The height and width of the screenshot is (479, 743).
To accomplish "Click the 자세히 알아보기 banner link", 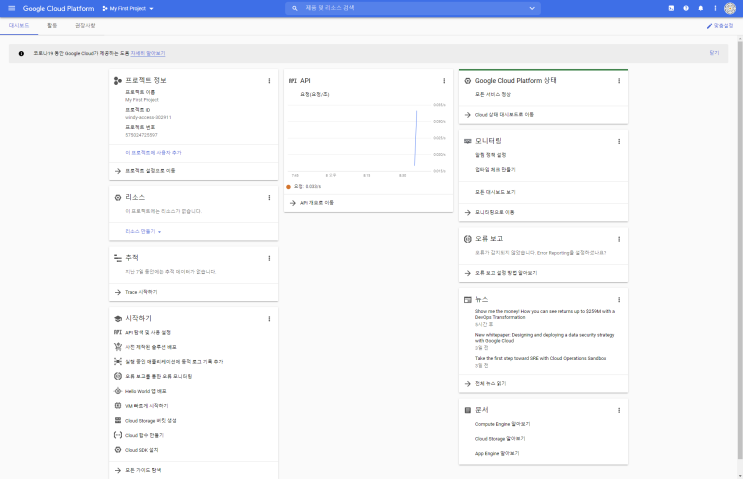I will 148,54.
